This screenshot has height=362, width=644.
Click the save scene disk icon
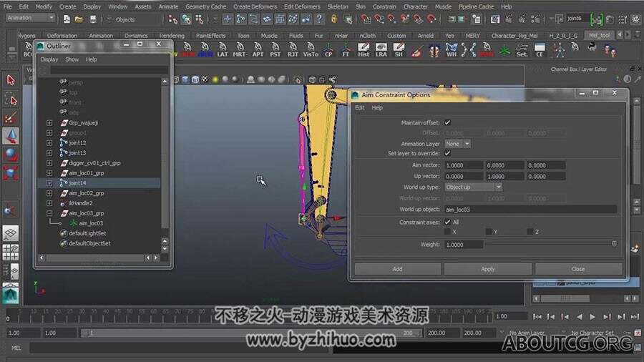pos(93,19)
